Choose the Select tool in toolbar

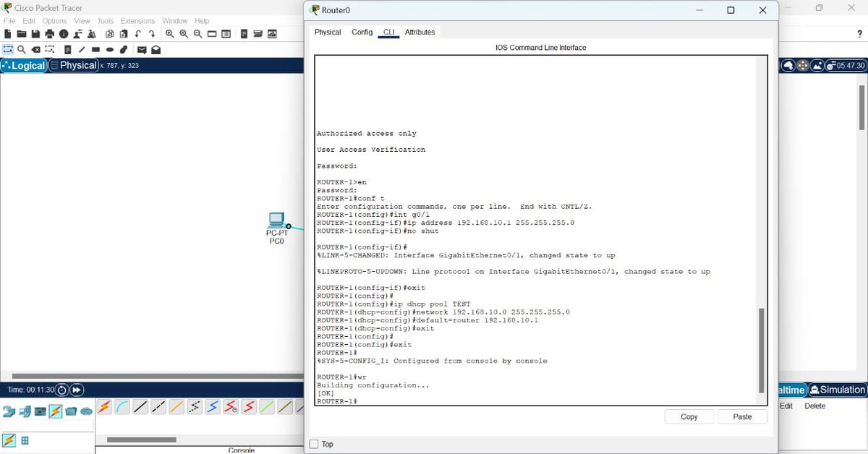(x=8, y=50)
